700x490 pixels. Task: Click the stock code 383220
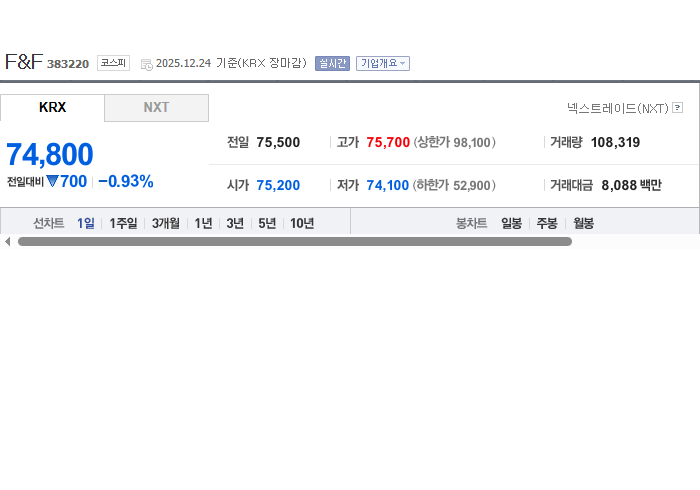[x=68, y=64]
